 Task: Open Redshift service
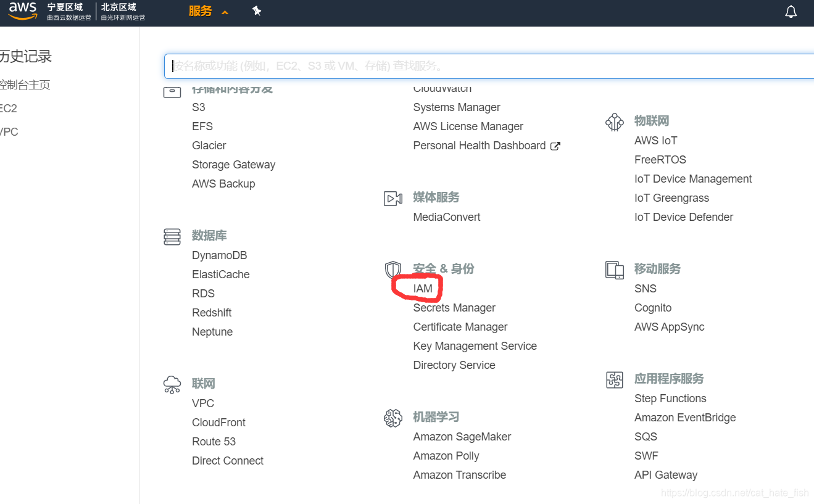[212, 313]
